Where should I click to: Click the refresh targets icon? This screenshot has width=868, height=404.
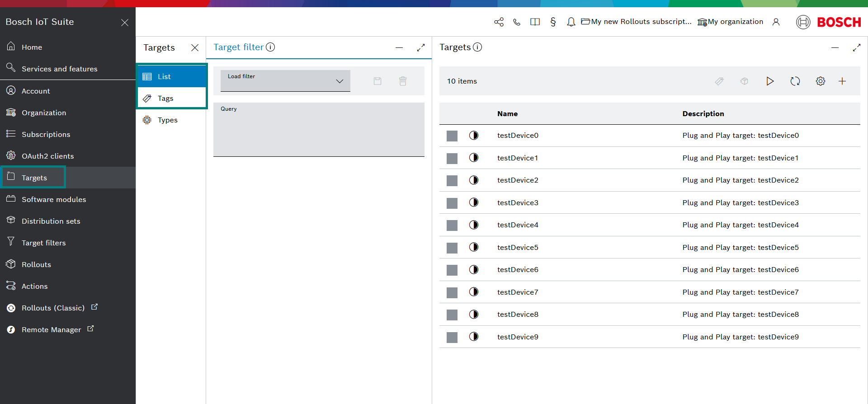(795, 81)
